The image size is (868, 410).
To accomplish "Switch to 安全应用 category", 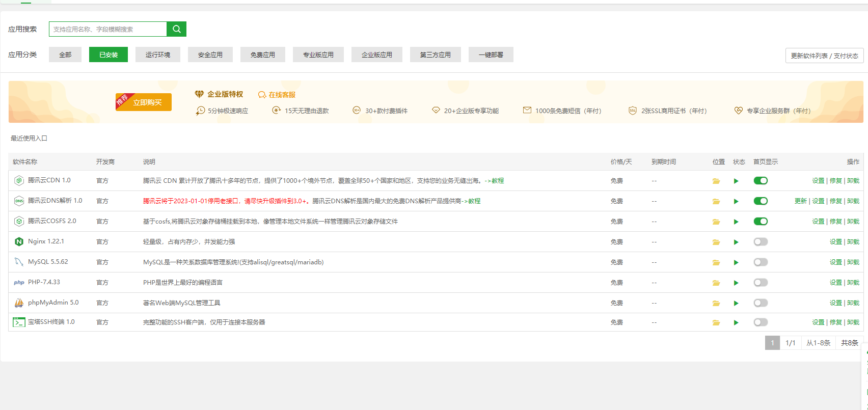I will click(210, 54).
